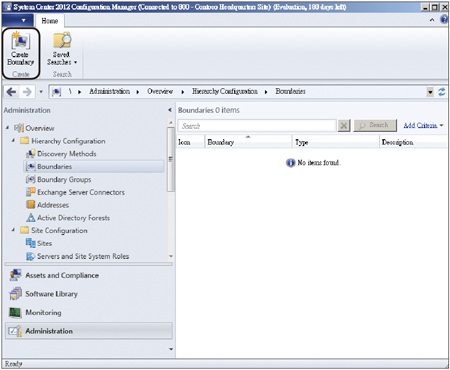Screen dimensions: 450x370
Task: Click the Exchange Server Connectors icon
Action: point(31,192)
